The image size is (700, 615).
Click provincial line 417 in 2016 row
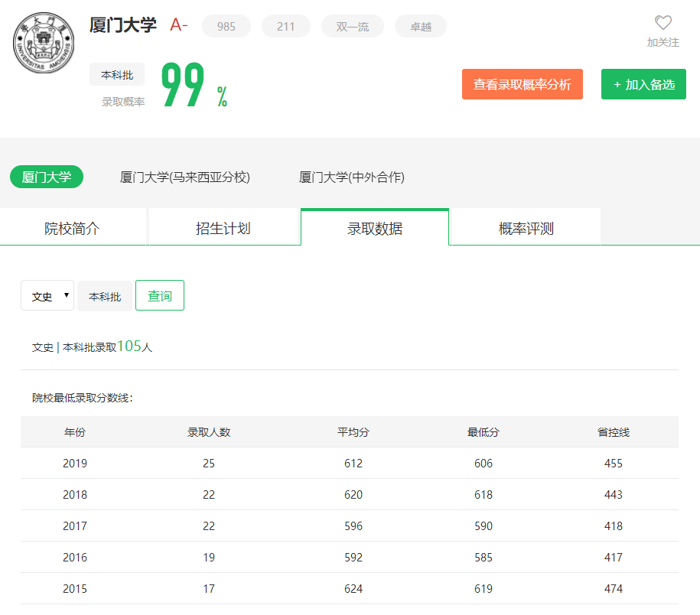coord(614,557)
